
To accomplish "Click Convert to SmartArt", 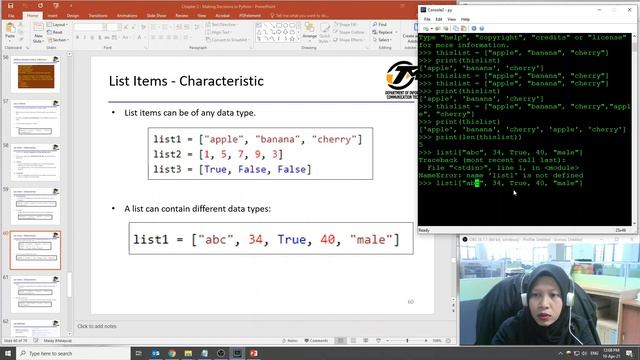I will pyautogui.click(x=227, y=40).
